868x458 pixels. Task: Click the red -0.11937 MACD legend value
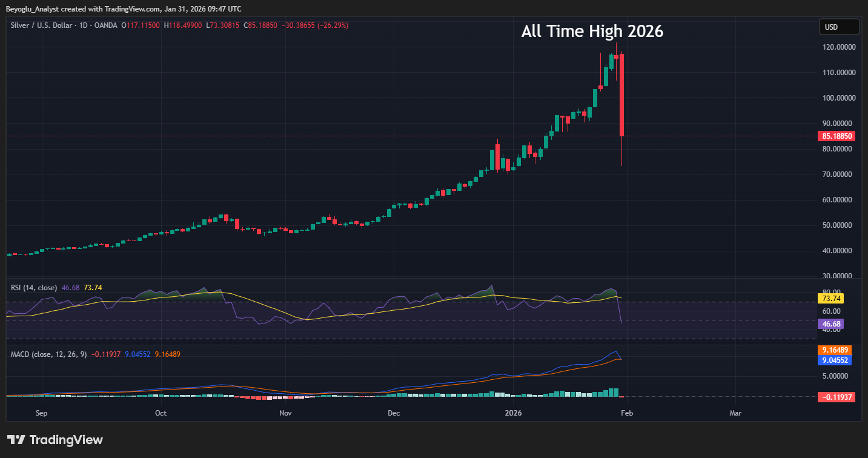click(x=105, y=354)
